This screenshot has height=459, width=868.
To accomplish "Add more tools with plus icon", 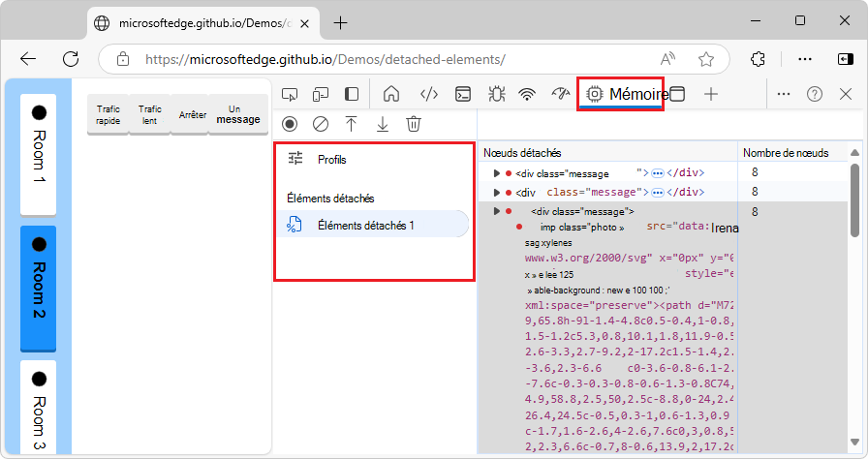I will pos(711,95).
